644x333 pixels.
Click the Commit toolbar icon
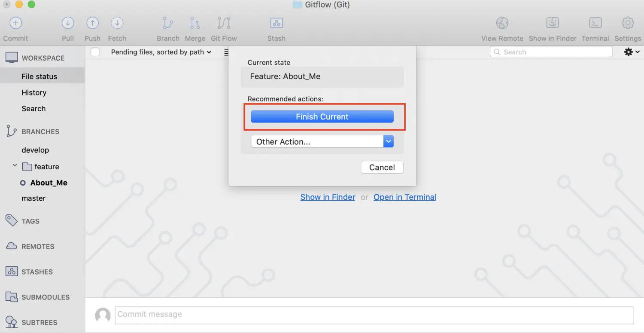point(15,23)
